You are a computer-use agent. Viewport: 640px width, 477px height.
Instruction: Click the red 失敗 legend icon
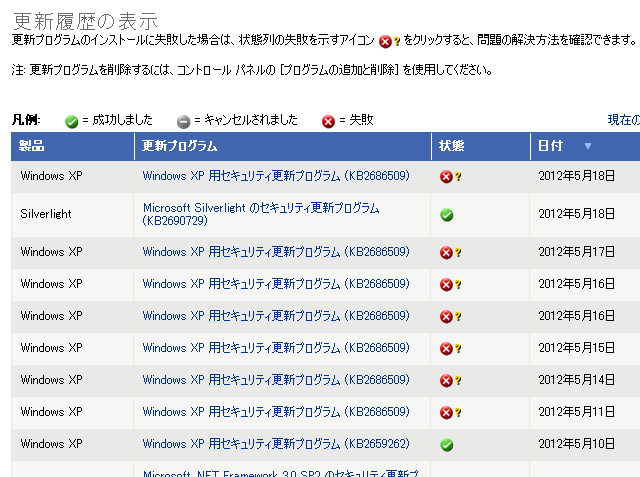pos(328,122)
